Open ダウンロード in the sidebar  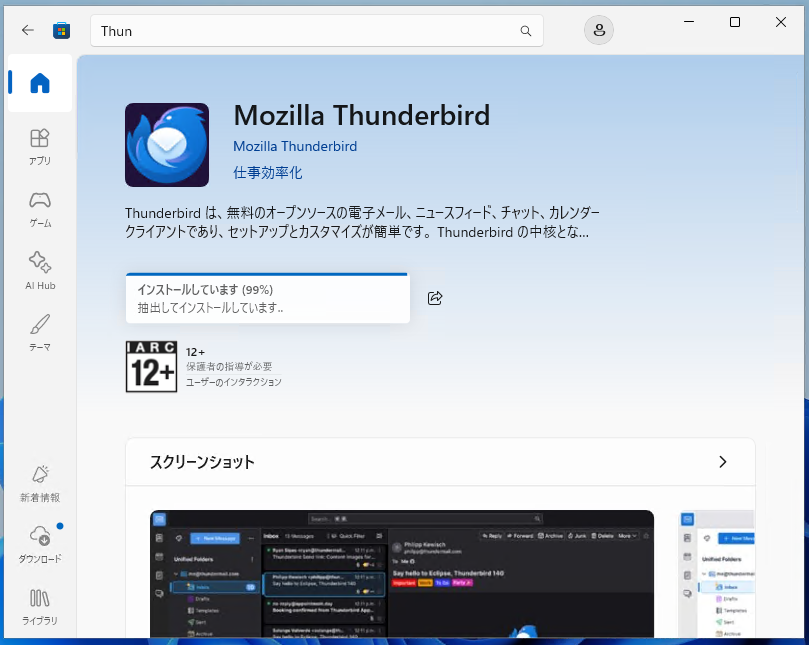click(x=40, y=544)
